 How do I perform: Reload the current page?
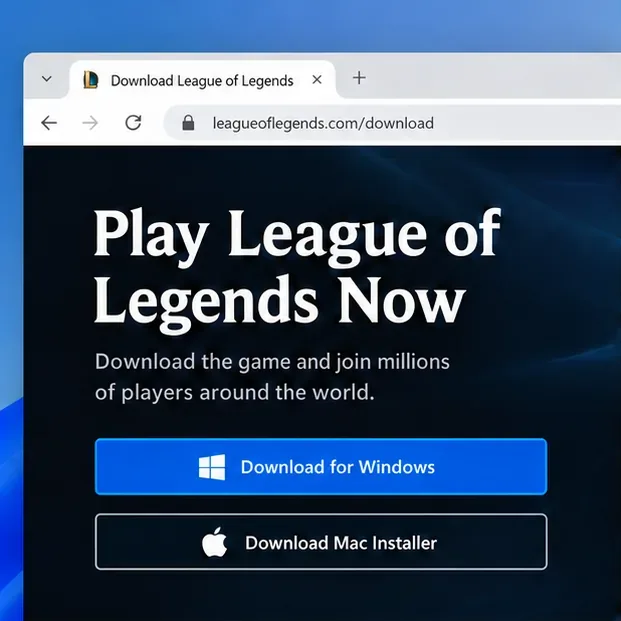click(133, 123)
